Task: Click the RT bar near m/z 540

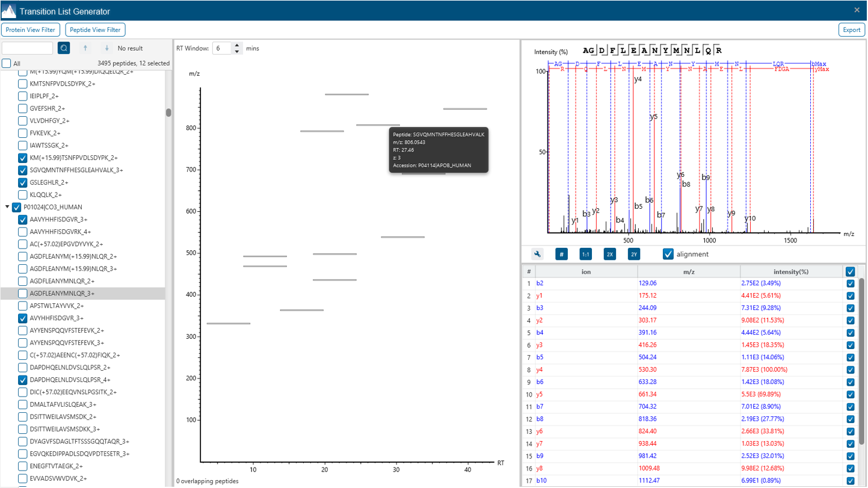Action: pos(403,237)
